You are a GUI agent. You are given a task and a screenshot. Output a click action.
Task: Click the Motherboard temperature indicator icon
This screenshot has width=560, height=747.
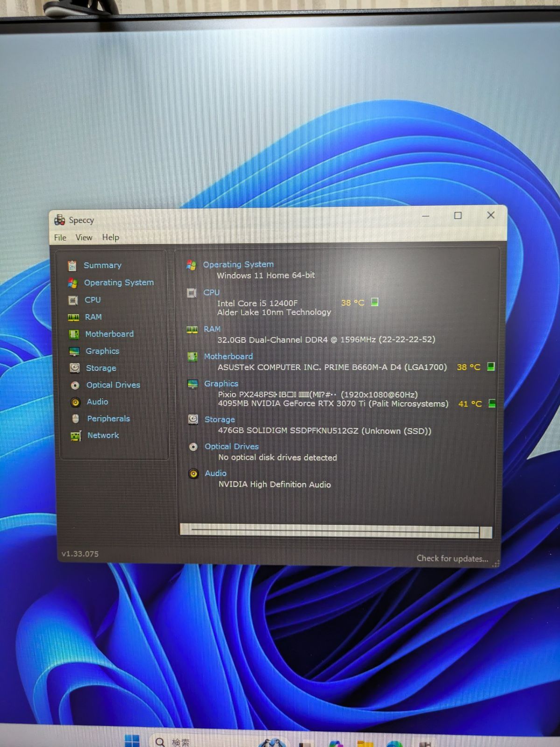pyautogui.click(x=491, y=366)
